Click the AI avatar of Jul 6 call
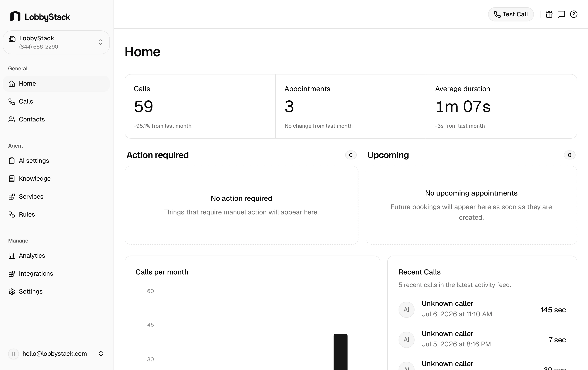Screen dimensions: 588x370 tap(406, 310)
